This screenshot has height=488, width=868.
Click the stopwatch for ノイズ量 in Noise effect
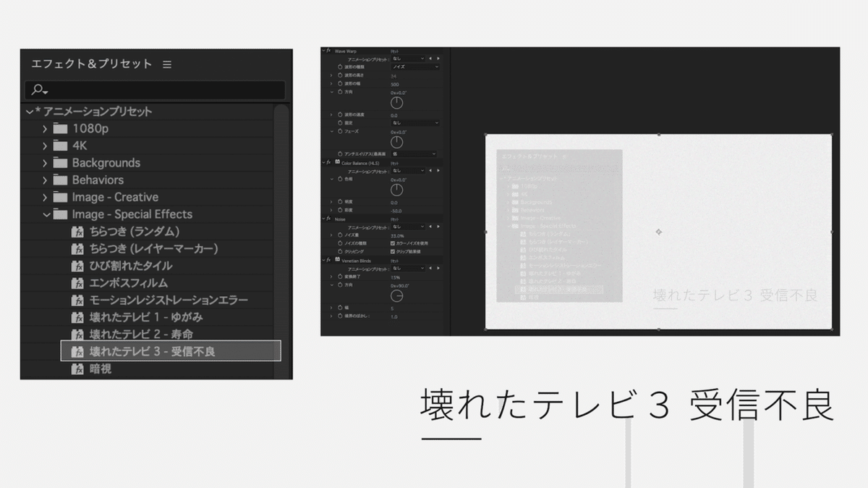339,235
